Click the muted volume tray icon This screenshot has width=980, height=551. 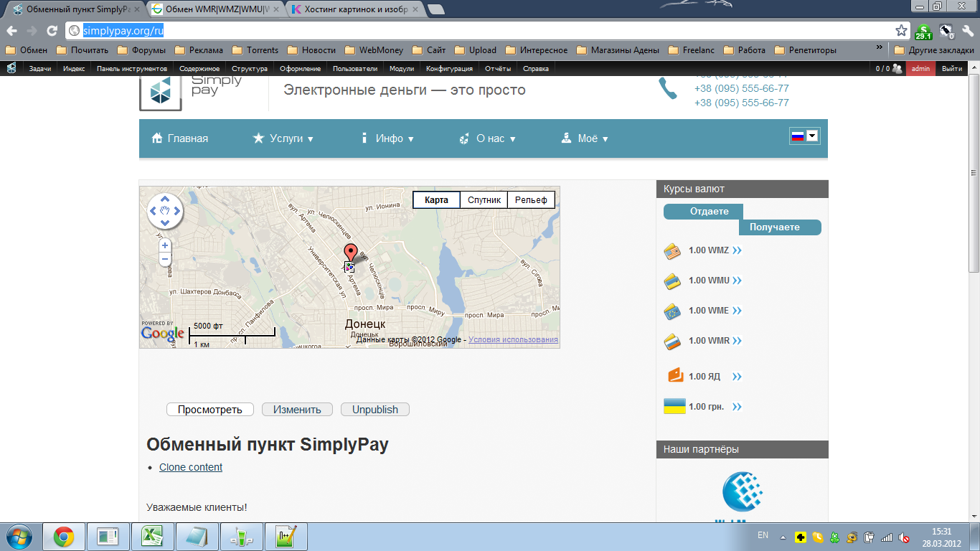(905, 537)
